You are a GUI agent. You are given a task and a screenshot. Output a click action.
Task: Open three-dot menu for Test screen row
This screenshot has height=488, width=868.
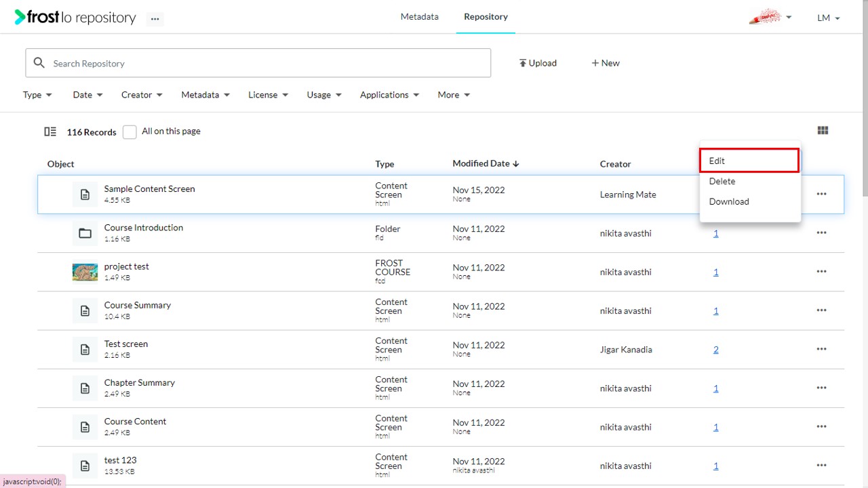821,349
